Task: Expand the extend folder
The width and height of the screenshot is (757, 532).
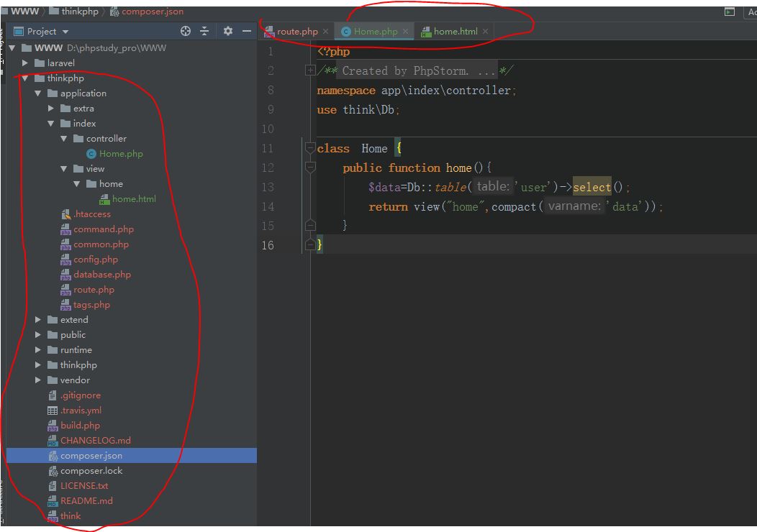Action: [38, 320]
